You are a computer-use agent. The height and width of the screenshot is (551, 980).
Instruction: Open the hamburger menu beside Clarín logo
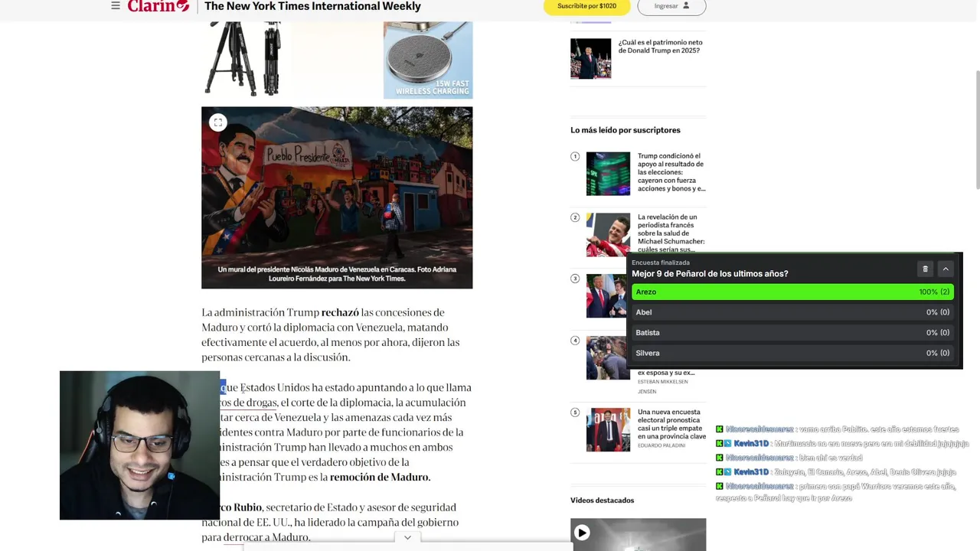tap(116, 6)
